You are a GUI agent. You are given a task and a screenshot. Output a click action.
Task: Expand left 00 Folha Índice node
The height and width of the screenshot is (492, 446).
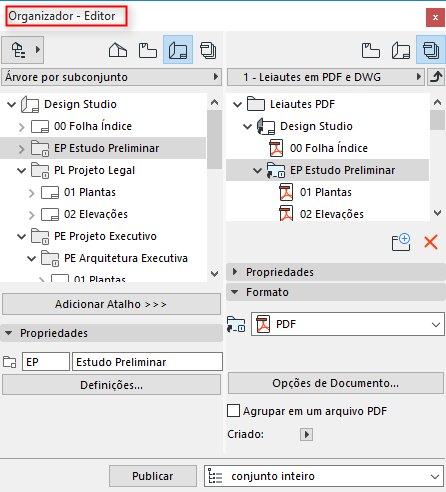tap(22, 127)
